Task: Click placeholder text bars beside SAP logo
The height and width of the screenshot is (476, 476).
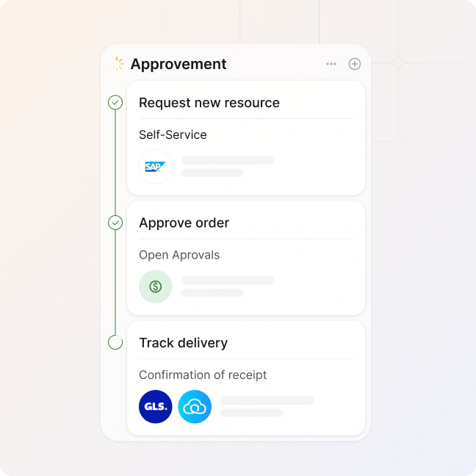Action: tap(228, 166)
